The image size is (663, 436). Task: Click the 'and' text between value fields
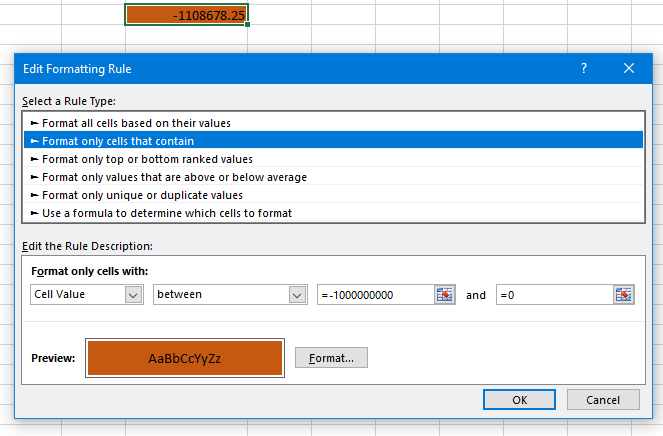[x=476, y=295]
